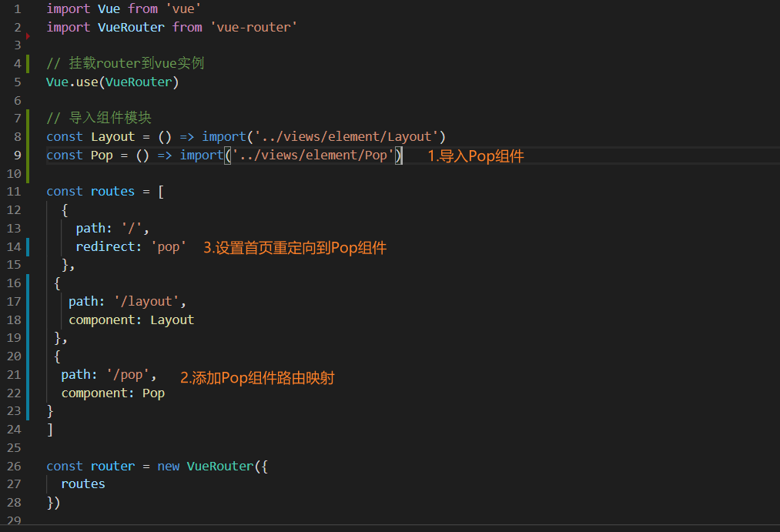The image size is (780, 532).
Task: Click the opening brace on line 12
Action: point(65,210)
